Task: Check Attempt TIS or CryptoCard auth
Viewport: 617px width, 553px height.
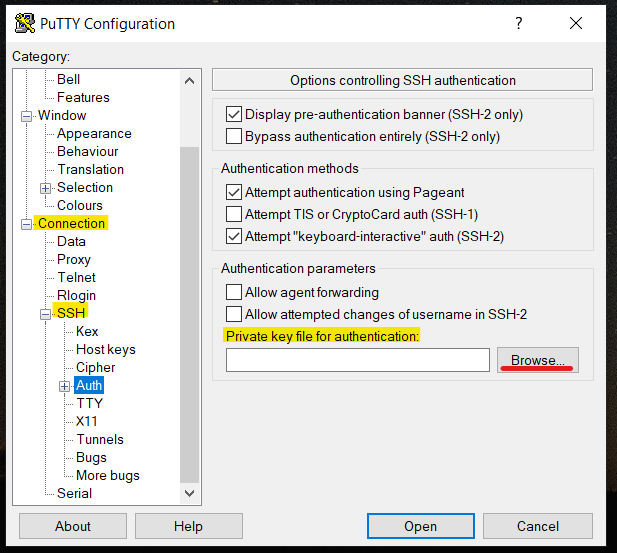Action: tap(234, 214)
